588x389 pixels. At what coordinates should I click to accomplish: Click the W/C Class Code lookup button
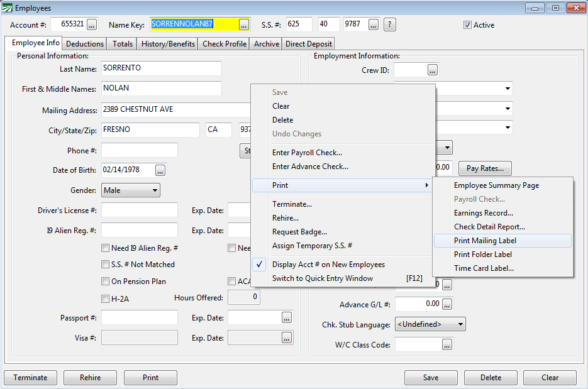click(x=447, y=344)
